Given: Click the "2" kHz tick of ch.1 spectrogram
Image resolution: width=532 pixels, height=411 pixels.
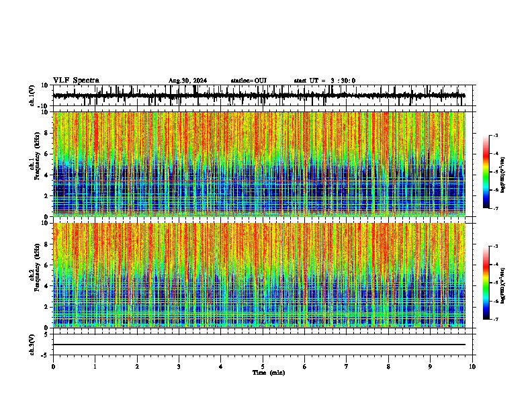Looking at the screenshot, I should coord(46,196).
